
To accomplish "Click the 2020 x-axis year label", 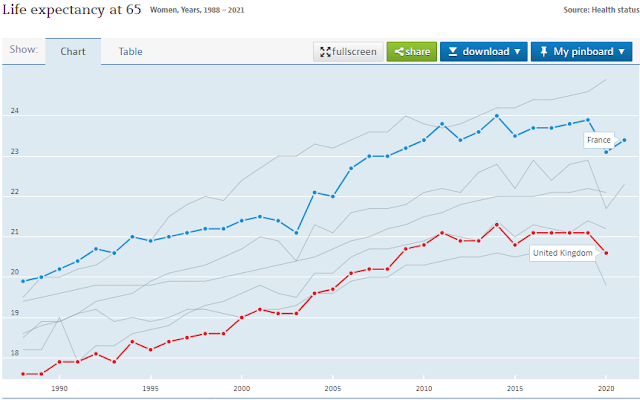I will [606, 389].
